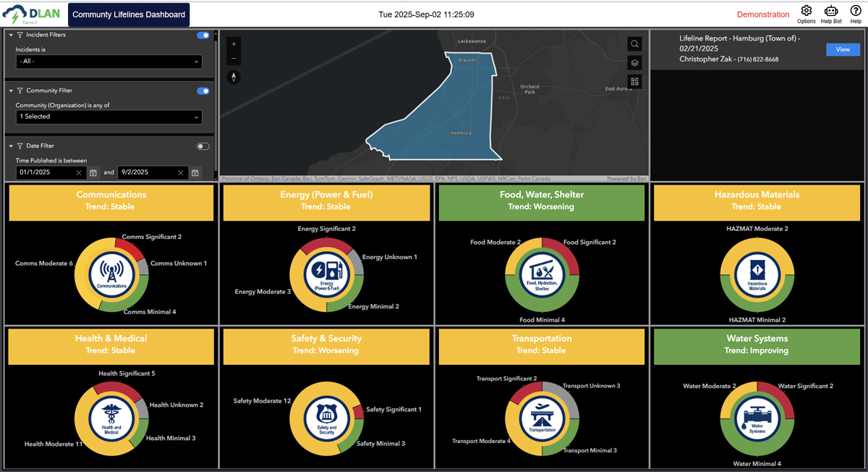Click the Energy (Power & Fuel) lifeline icon

[x=326, y=275]
